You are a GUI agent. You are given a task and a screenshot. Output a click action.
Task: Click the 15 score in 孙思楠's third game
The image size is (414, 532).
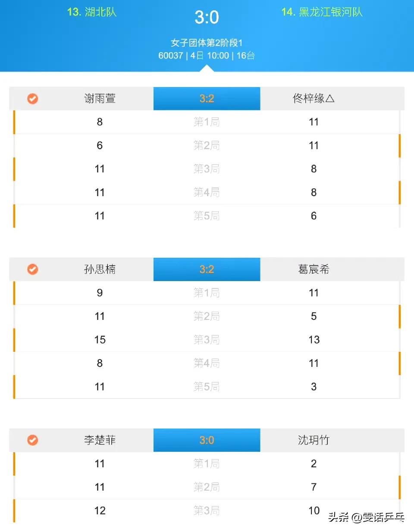(x=100, y=340)
